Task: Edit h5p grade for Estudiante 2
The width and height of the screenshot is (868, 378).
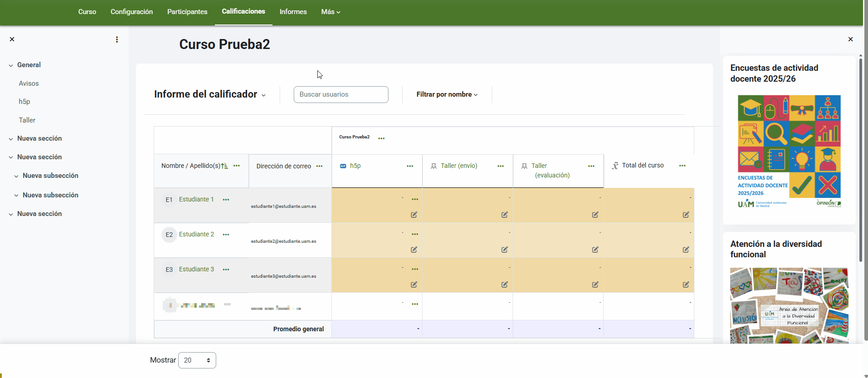Action: click(414, 250)
